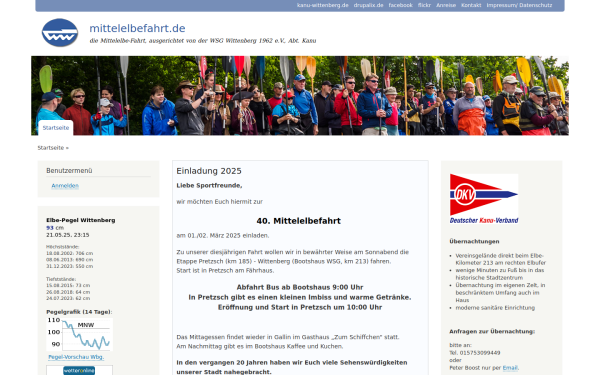Screen dimensions: 600x375
Task: Click the phone number 015753099449
Action: click(480, 353)
